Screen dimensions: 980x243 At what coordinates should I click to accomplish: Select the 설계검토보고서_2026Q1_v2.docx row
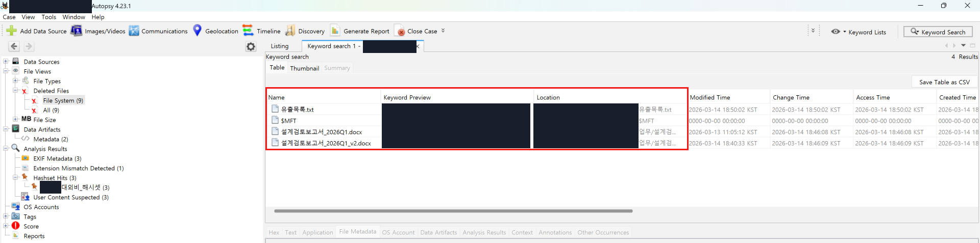(622, 143)
